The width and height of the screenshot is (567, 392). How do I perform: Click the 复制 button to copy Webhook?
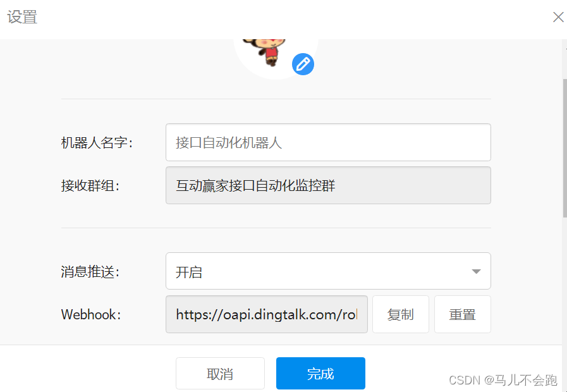401,314
